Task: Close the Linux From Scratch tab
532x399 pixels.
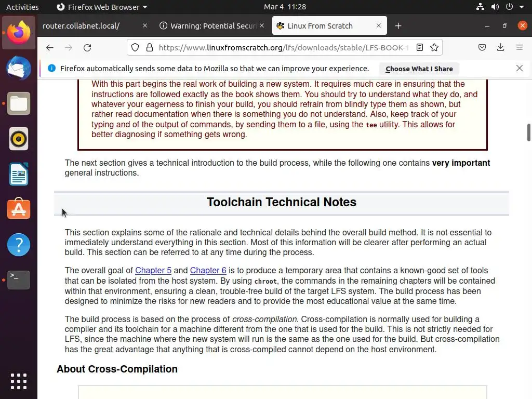Action: (x=379, y=26)
